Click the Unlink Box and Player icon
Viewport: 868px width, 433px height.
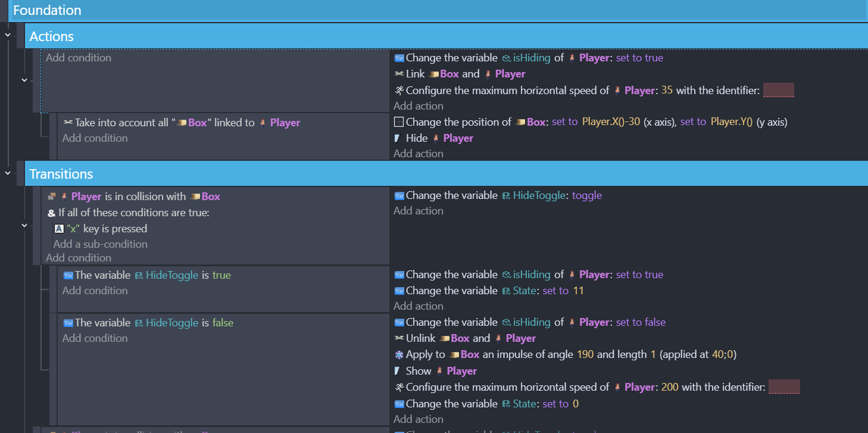point(399,338)
